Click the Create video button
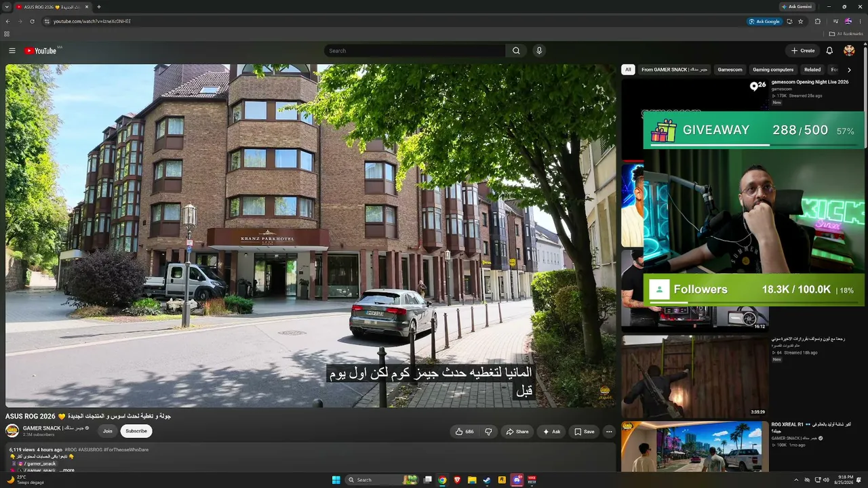This screenshot has width=868, height=488. click(x=803, y=51)
